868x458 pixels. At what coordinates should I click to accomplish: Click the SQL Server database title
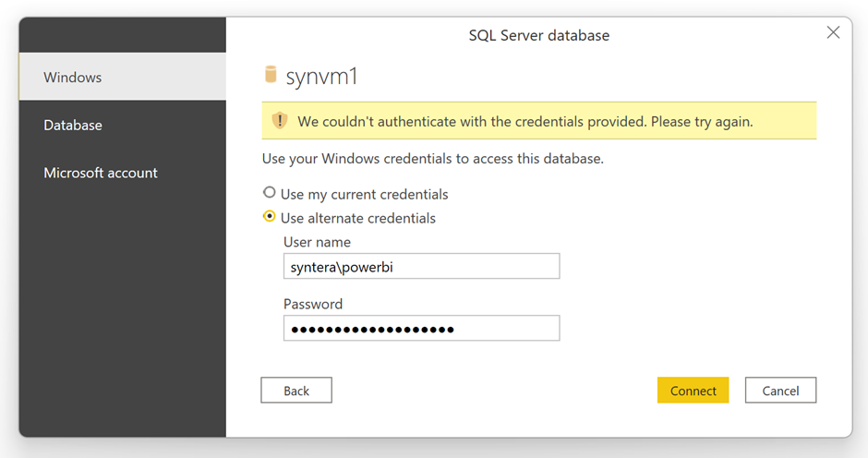pyautogui.click(x=539, y=35)
